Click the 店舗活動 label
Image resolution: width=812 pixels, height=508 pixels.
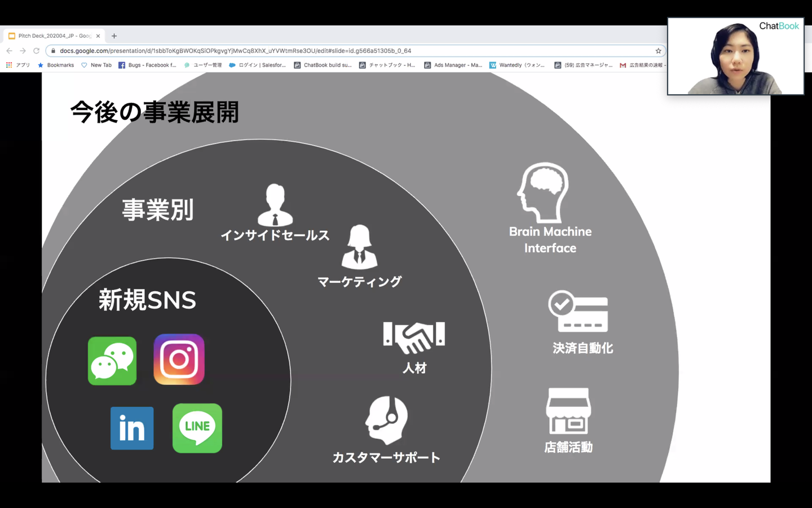[568, 448]
